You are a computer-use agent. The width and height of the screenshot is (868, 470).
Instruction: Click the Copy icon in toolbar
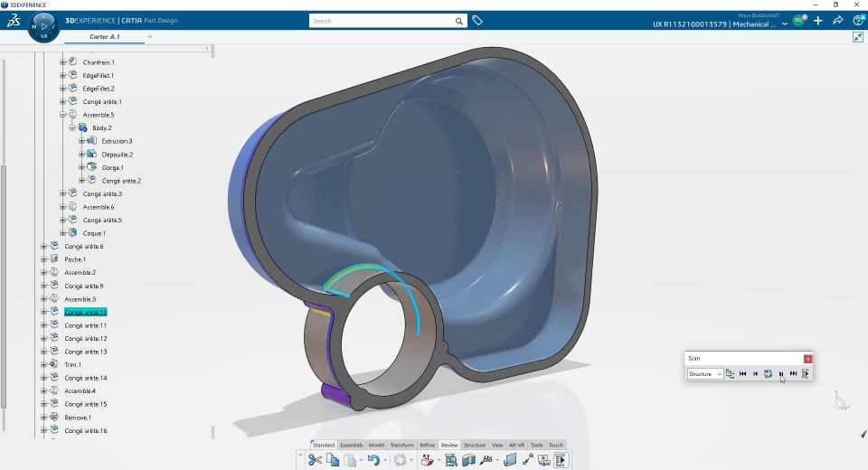click(x=333, y=459)
